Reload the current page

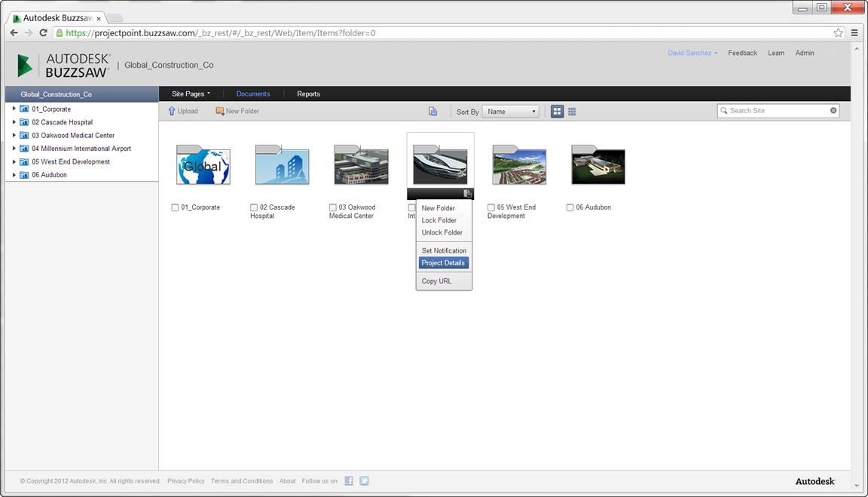[x=43, y=32]
